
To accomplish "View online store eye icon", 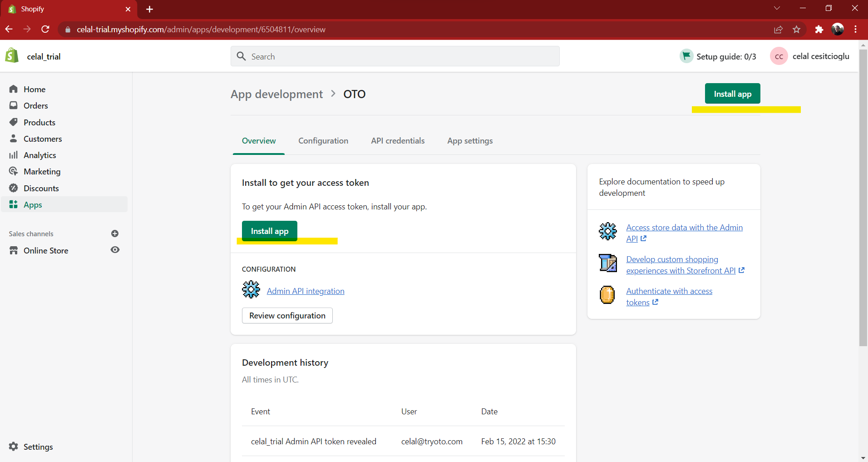I will click(x=115, y=250).
